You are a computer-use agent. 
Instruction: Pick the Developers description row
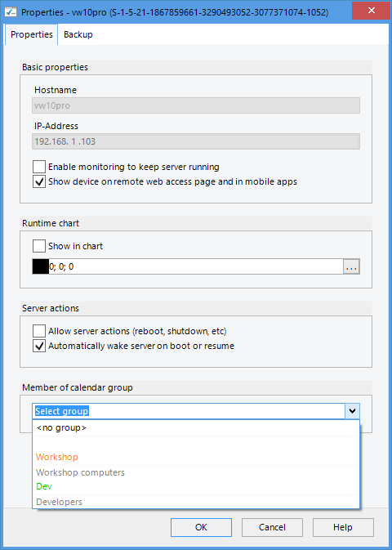[x=196, y=502]
